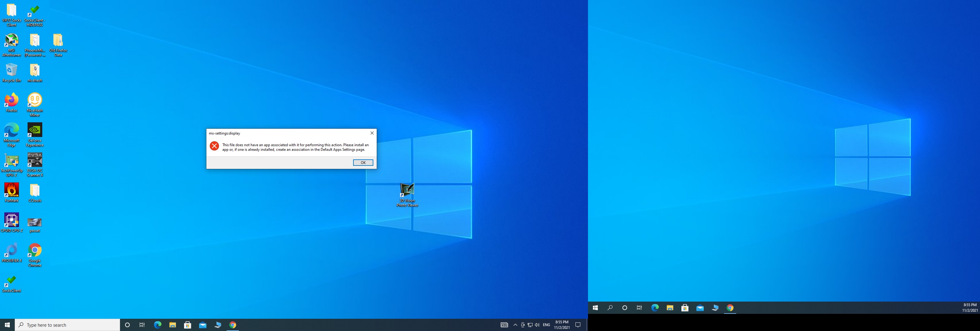Open News and interests taskbar widget
Image resolution: width=980 pixels, height=331 pixels.
tap(504, 325)
